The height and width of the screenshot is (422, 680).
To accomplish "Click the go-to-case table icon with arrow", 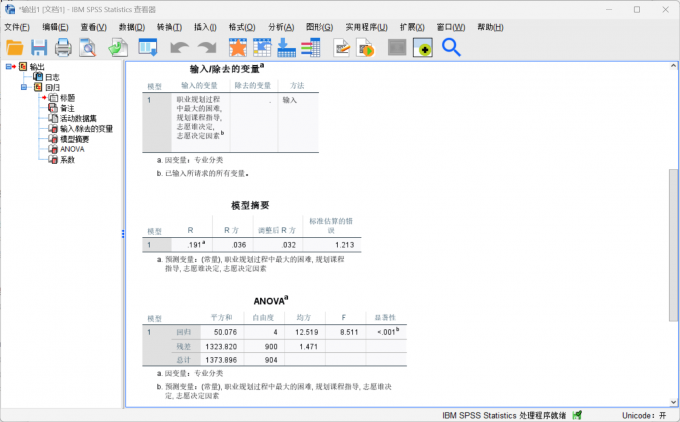I will [x=262, y=48].
